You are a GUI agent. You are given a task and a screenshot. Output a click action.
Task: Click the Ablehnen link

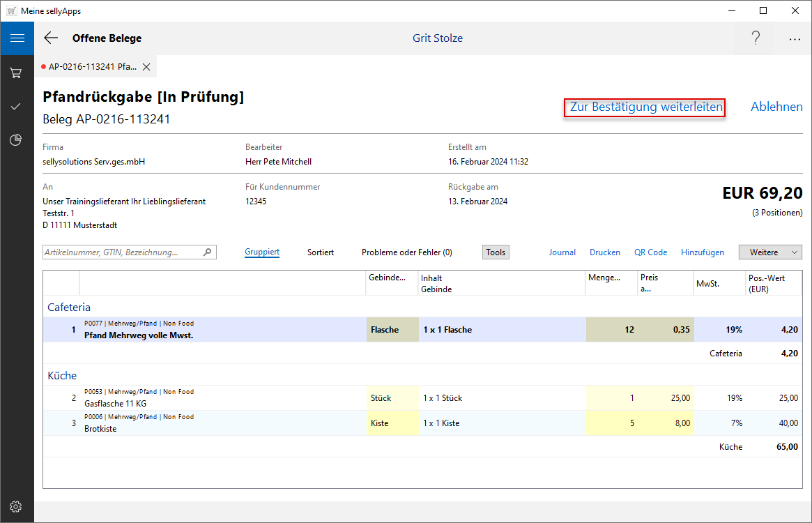click(x=776, y=107)
